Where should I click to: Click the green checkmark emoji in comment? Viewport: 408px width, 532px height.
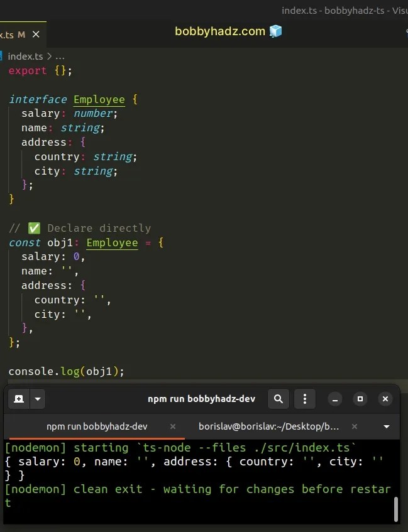(x=34, y=228)
